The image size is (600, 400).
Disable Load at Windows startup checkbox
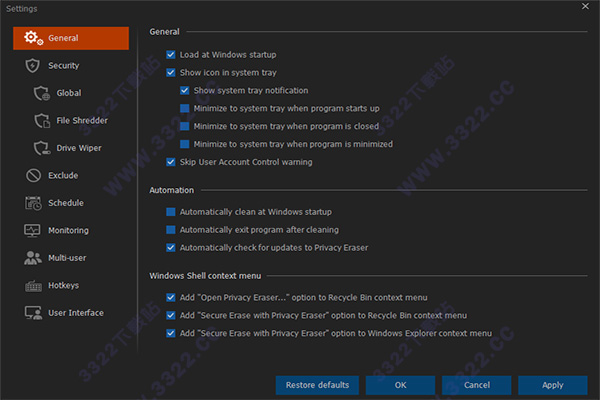(x=171, y=54)
